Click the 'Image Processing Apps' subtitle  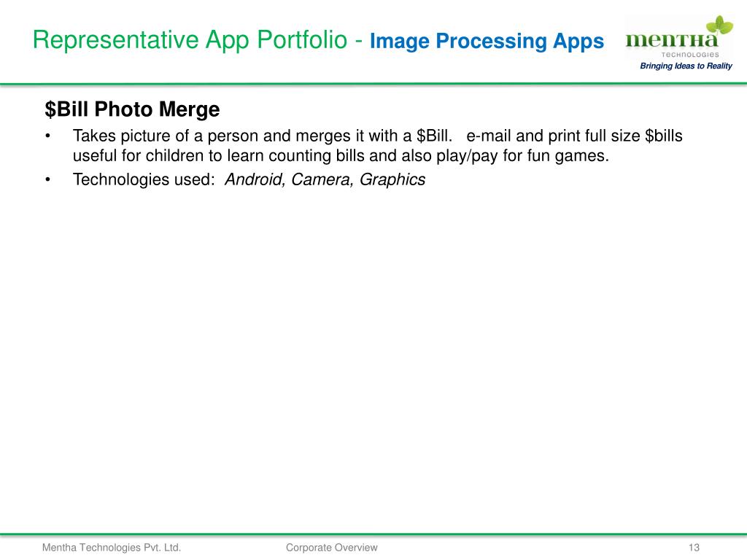point(487,42)
